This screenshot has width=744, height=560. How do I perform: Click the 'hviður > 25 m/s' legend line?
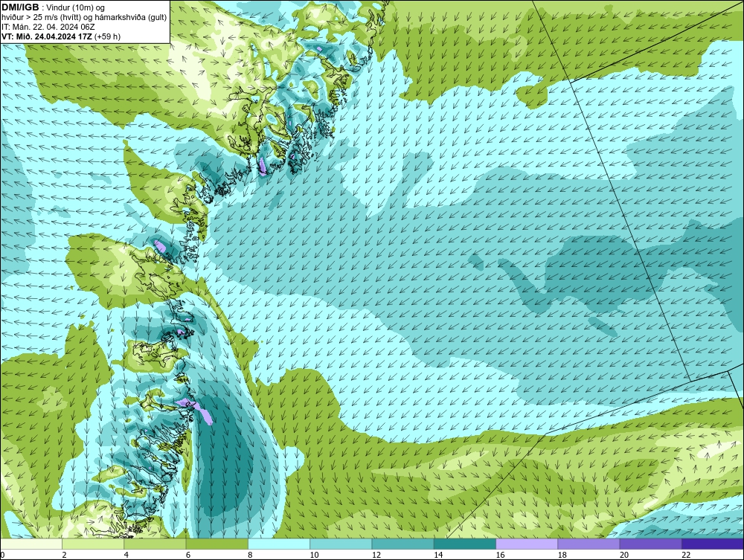click(84, 17)
